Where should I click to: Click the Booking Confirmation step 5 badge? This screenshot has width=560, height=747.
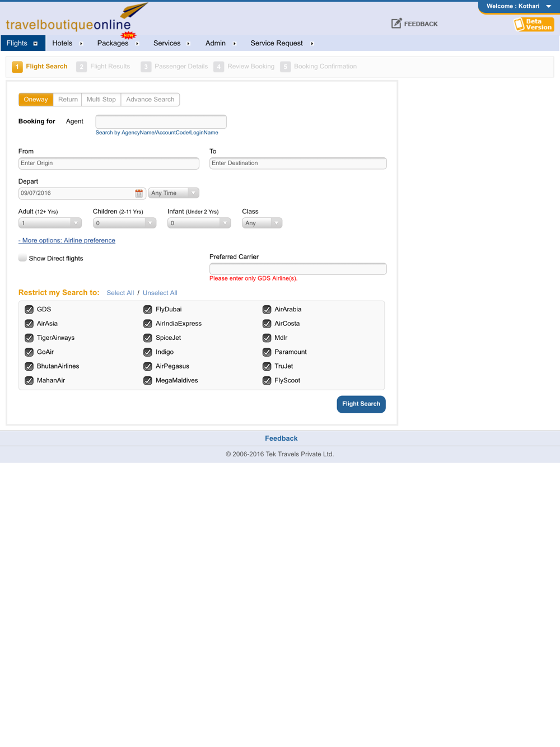(x=286, y=67)
